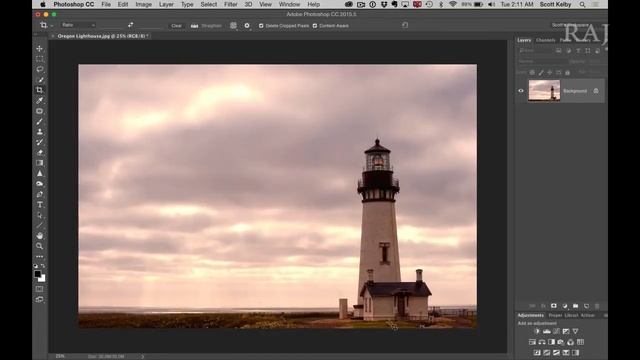Open the Filter menu
This screenshot has height=360, width=640.
pyautogui.click(x=231, y=4)
